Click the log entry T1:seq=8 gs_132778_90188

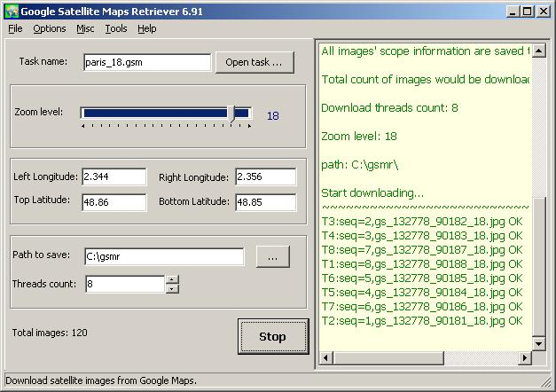click(422, 264)
